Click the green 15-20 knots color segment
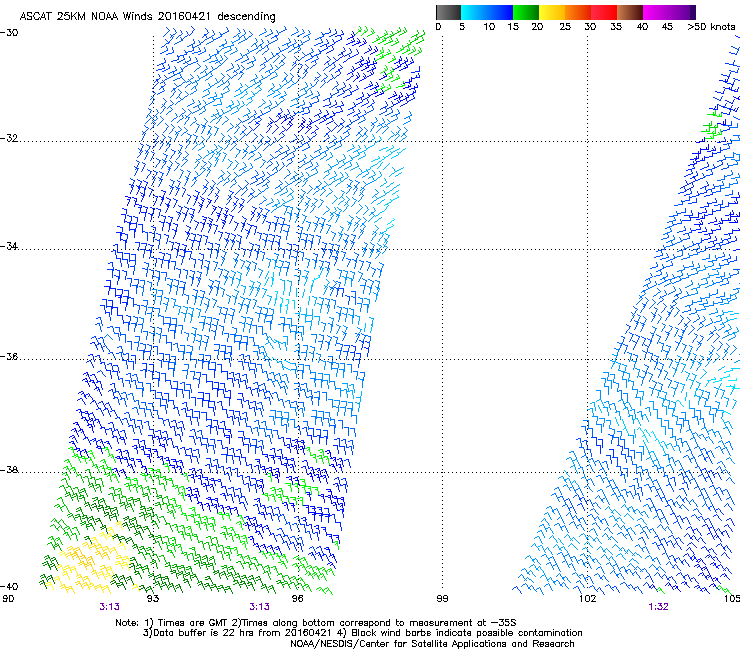740x650 pixels. pos(526,12)
